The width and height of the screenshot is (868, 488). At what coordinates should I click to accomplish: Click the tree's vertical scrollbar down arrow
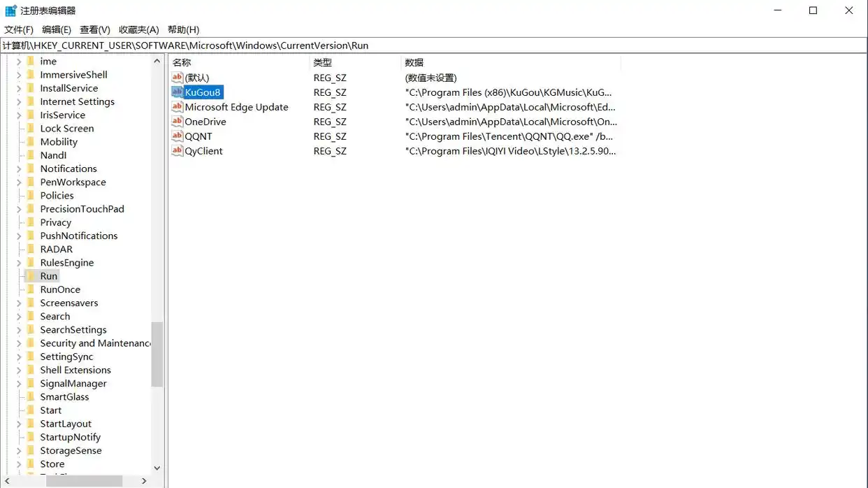click(x=157, y=468)
